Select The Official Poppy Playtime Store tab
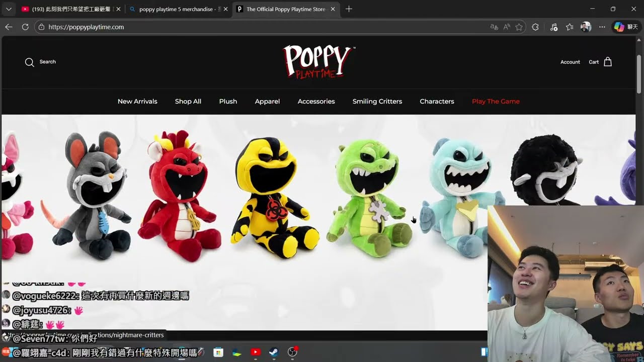This screenshot has width=644, height=362. (x=286, y=9)
